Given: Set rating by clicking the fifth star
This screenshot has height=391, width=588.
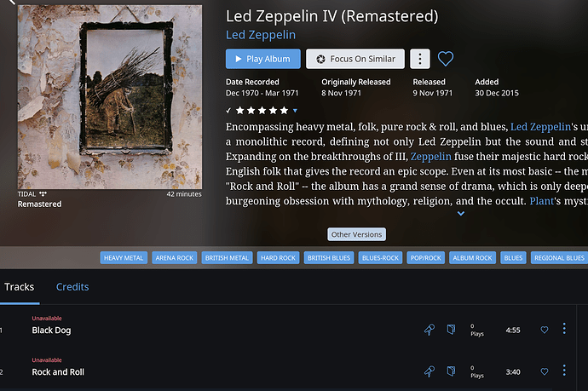Looking at the screenshot, I should (x=284, y=110).
